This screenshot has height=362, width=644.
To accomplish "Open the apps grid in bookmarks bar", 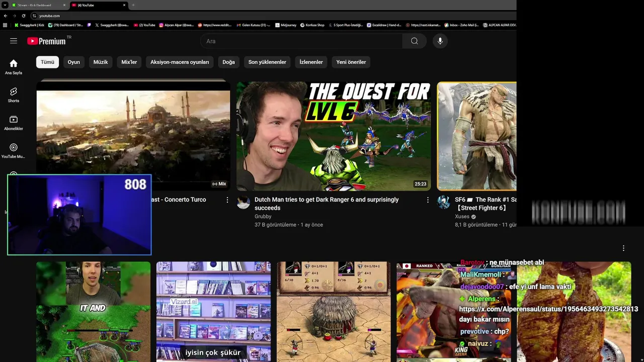I will (x=5, y=25).
